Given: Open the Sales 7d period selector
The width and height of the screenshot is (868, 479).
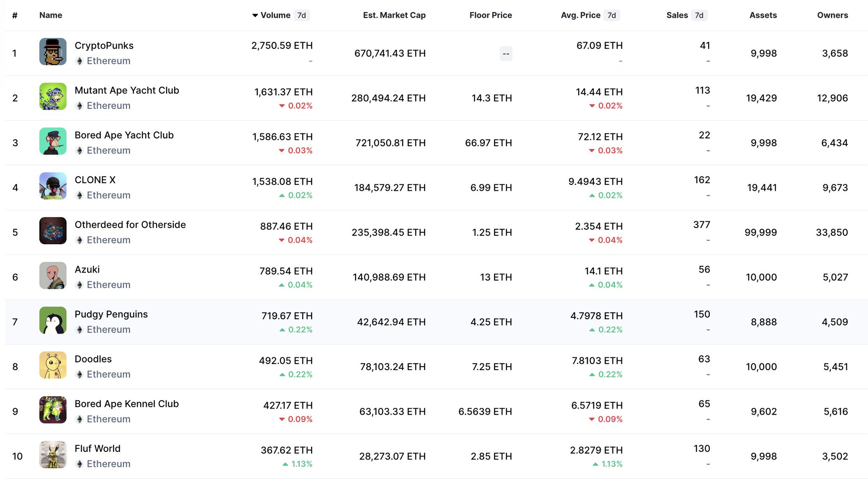Looking at the screenshot, I should [699, 15].
